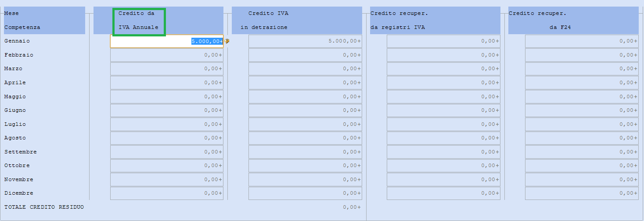Viewport: 644px width, 221px height.
Task: Select Dicembre field in Credito da IVA Annuale
Action: coord(167,193)
